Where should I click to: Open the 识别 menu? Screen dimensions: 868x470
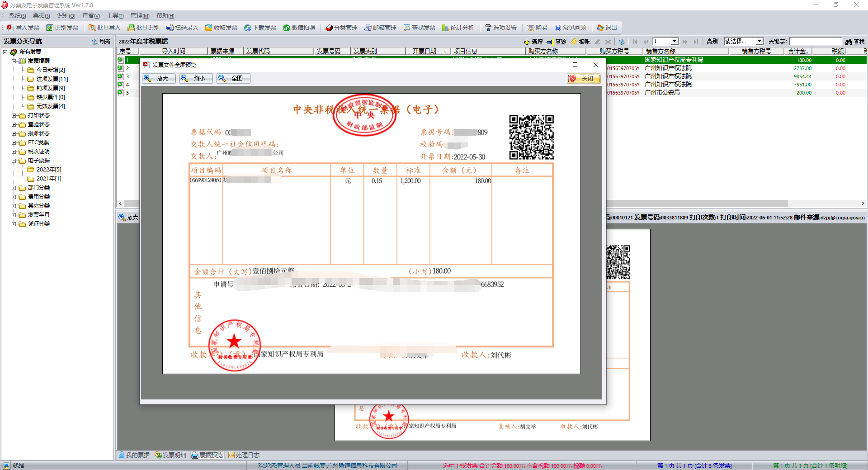click(x=66, y=16)
